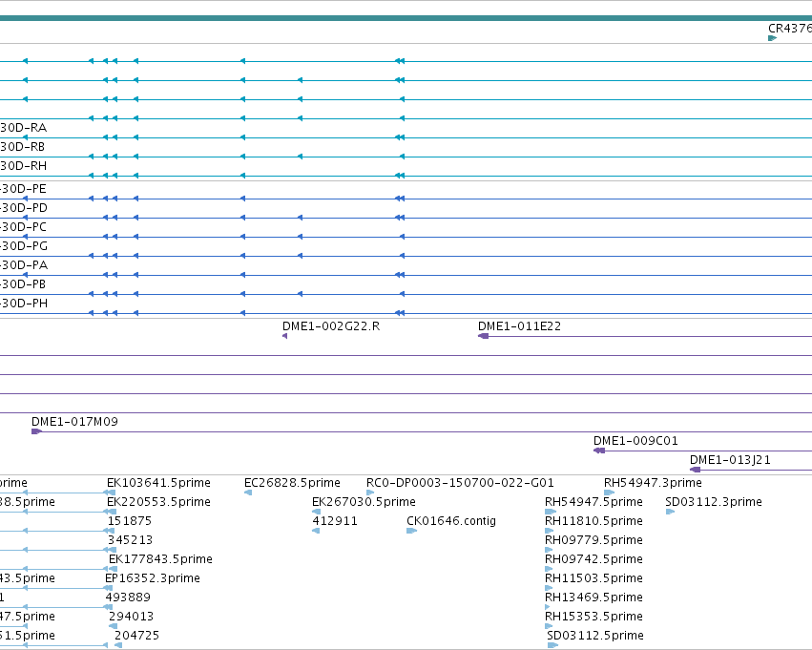This screenshot has height=650, width=812.
Task: Click the 30D-PA protein label
Action: (24, 265)
